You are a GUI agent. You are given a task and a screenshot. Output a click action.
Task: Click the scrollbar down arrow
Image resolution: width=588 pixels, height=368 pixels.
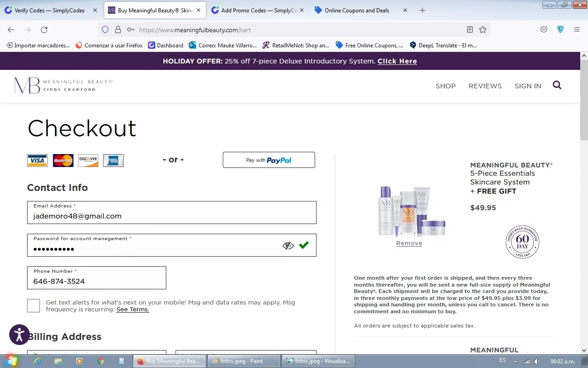pyautogui.click(x=584, y=351)
